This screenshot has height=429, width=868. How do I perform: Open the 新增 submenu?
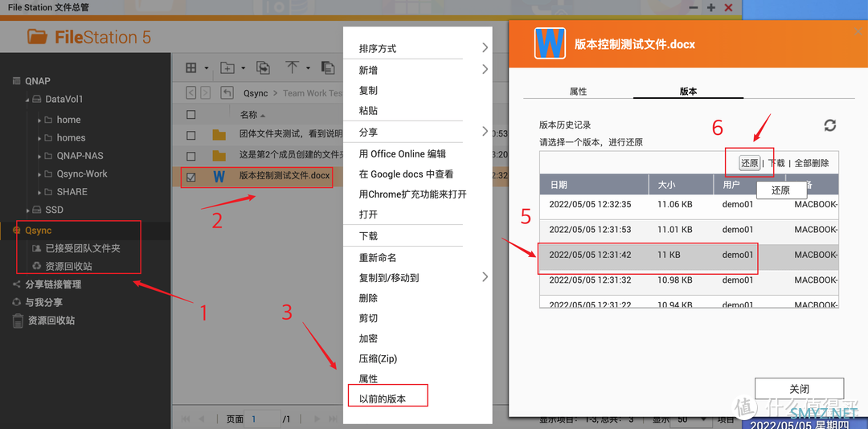coord(418,70)
